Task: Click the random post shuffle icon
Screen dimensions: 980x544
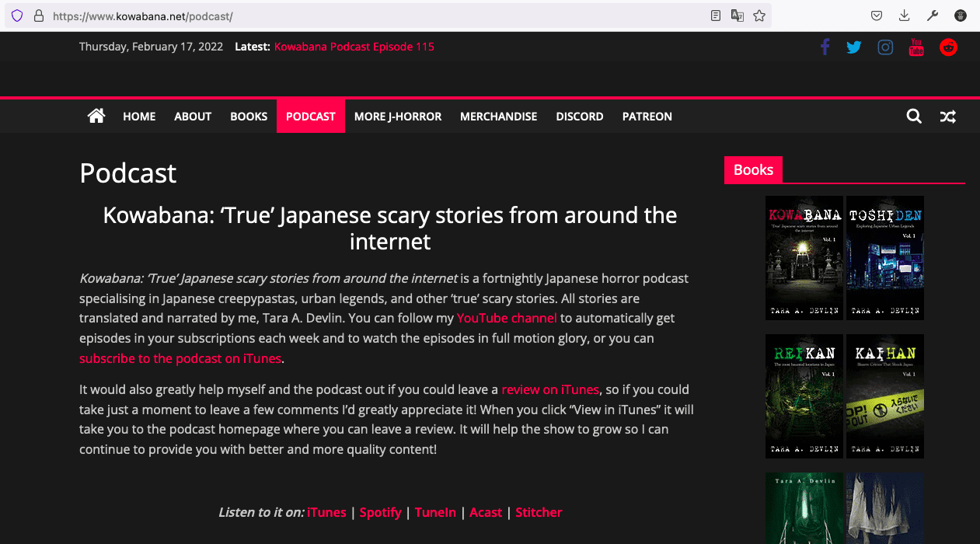Action: coord(948,117)
